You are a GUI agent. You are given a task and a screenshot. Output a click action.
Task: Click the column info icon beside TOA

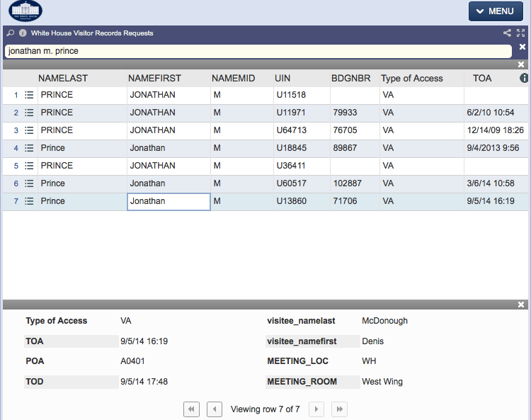(x=524, y=78)
